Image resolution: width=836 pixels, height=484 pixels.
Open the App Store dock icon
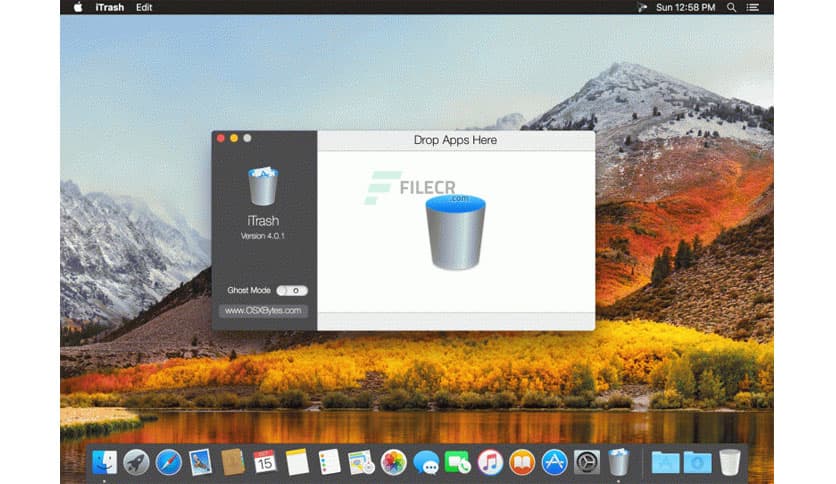point(554,461)
